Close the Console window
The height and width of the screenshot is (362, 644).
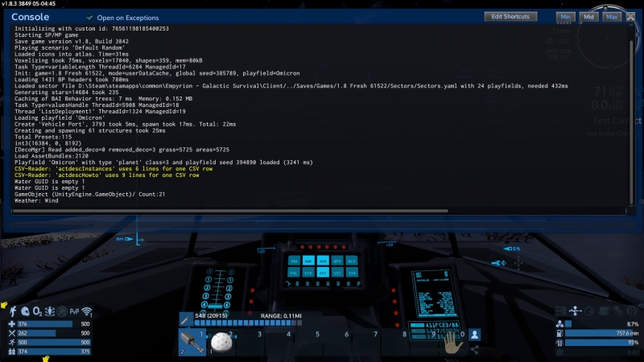[x=630, y=17]
